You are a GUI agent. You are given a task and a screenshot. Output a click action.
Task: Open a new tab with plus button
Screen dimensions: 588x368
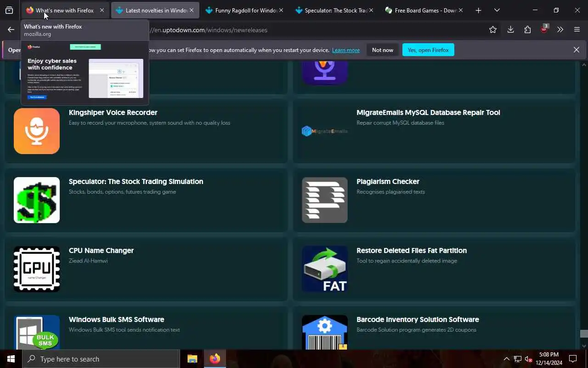(x=478, y=10)
